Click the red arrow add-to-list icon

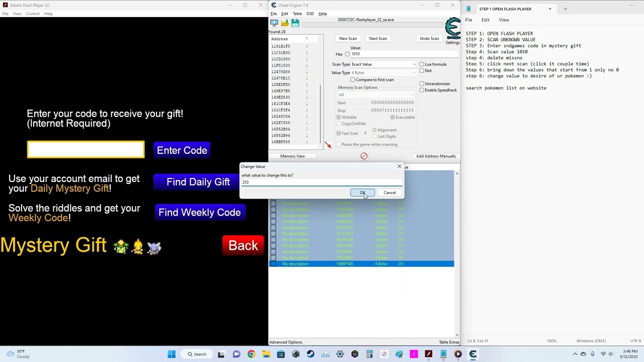pos(328,145)
